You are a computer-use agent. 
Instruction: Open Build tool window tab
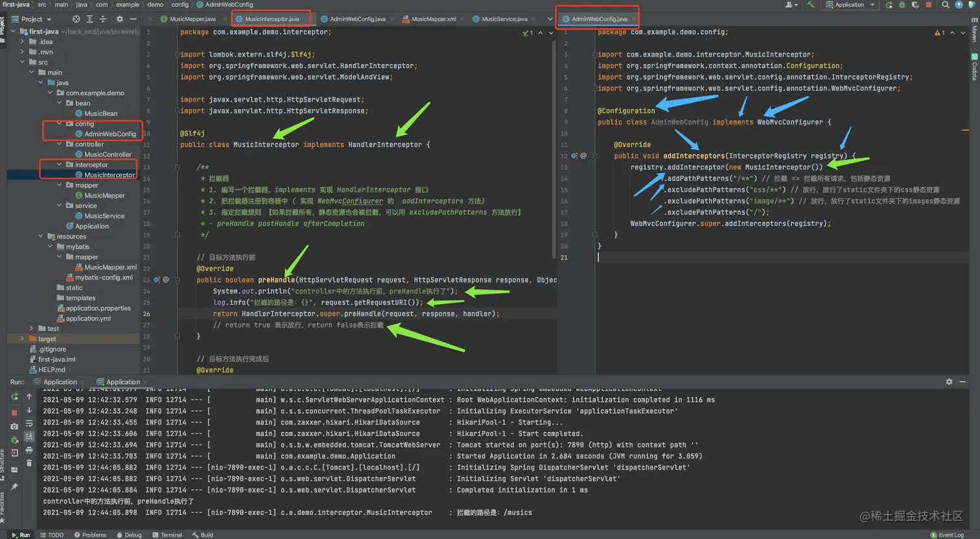(203, 535)
